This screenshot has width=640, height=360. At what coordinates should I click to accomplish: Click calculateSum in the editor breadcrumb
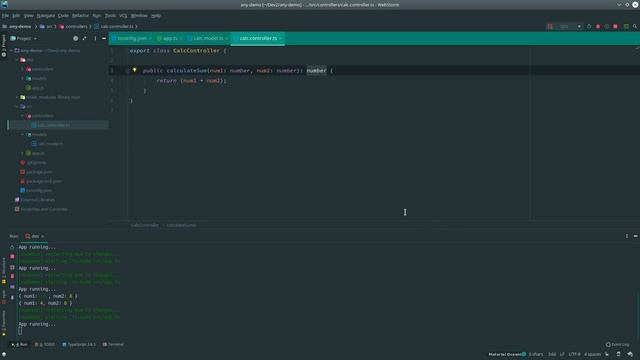pos(181,225)
